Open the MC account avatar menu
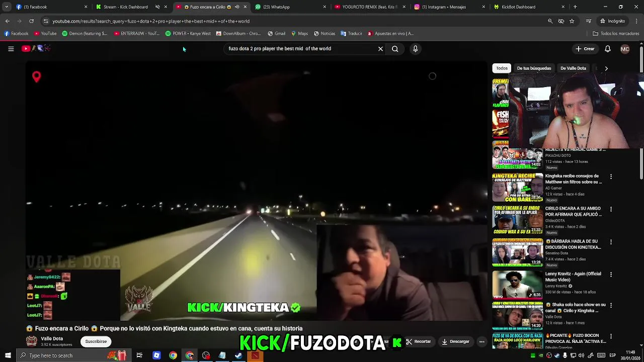 (625, 49)
